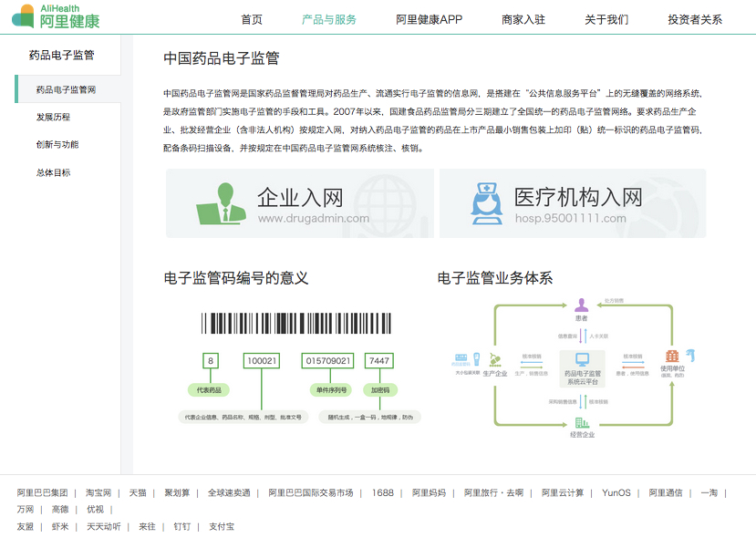Open 天天动听 footer link

[x=104, y=527]
